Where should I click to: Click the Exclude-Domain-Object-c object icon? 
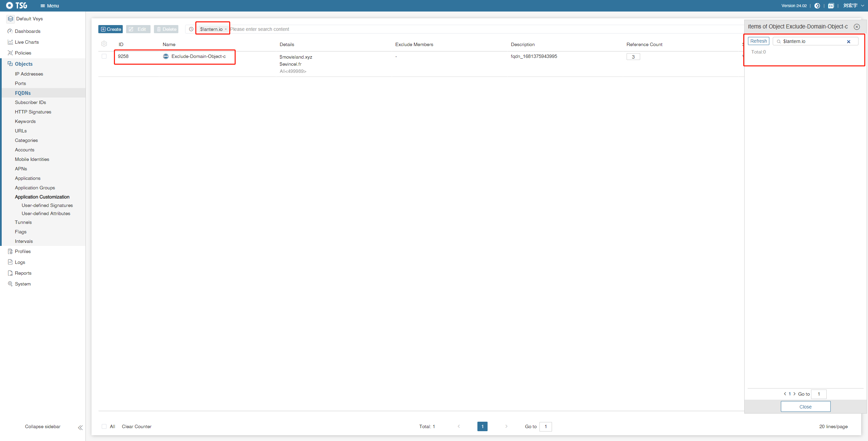166,57
